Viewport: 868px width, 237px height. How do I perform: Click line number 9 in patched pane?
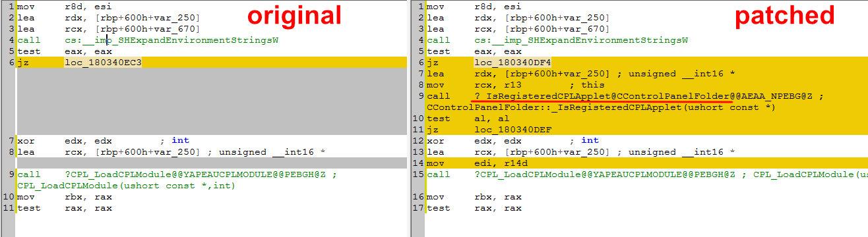click(421, 96)
